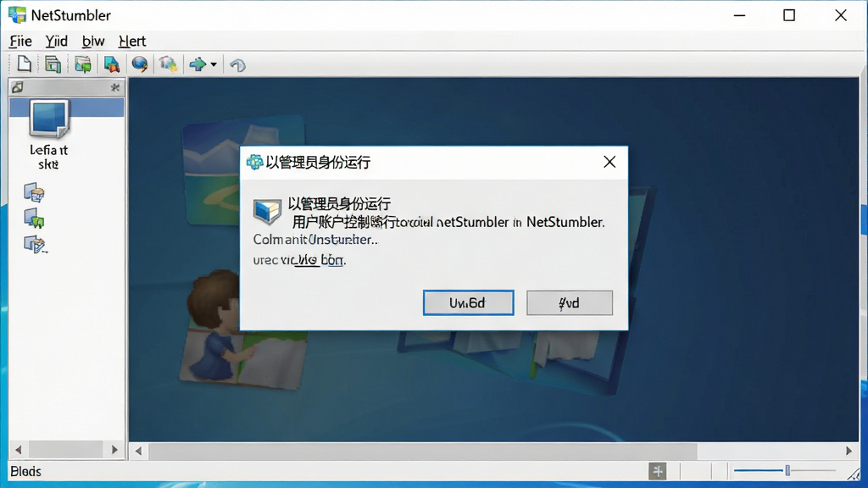Click the folder with green items icon in the left panel
Image resolution: width=868 pixels, height=488 pixels.
34,219
